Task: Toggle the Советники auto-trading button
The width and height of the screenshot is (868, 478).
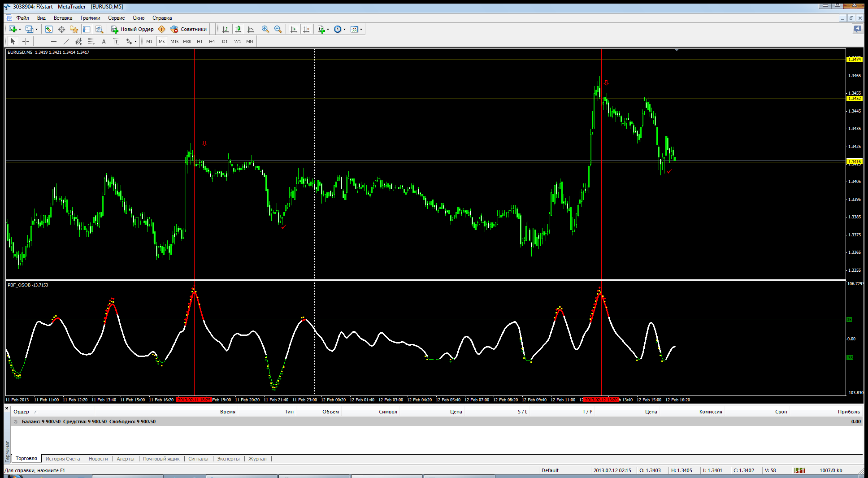Action: click(188, 29)
